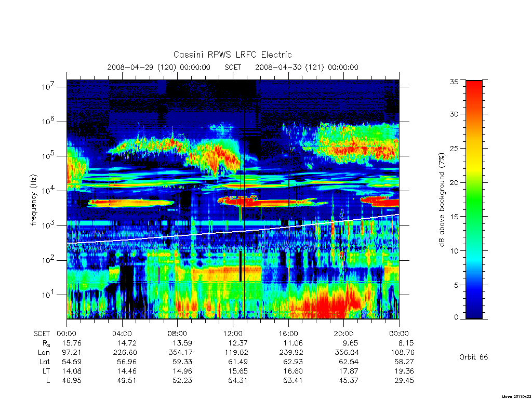532x399 pixels.
Task: Click the SCET time label 12:00
Action: click(233, 334)
